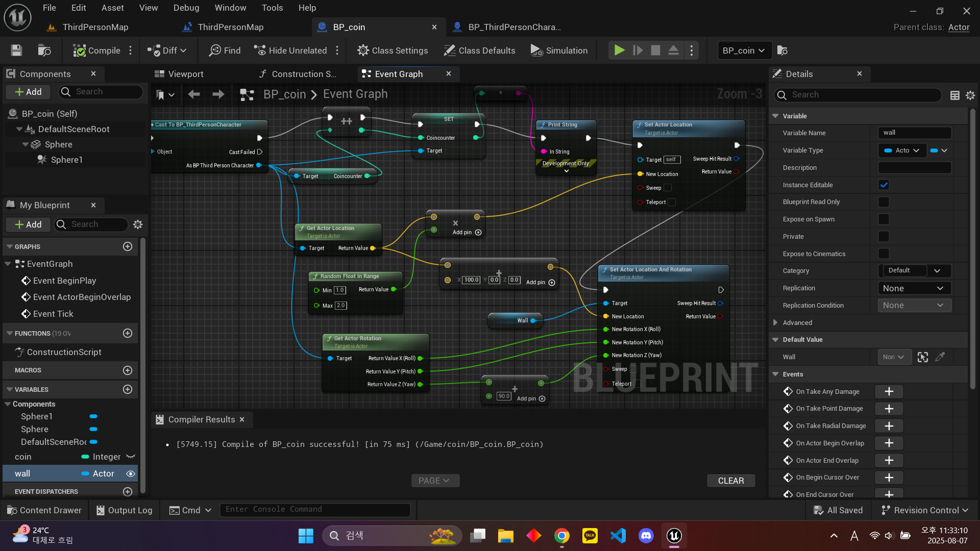Enable Blueprint Read Only checkbox
980x551 pixels.
click(x=884, y=202)
